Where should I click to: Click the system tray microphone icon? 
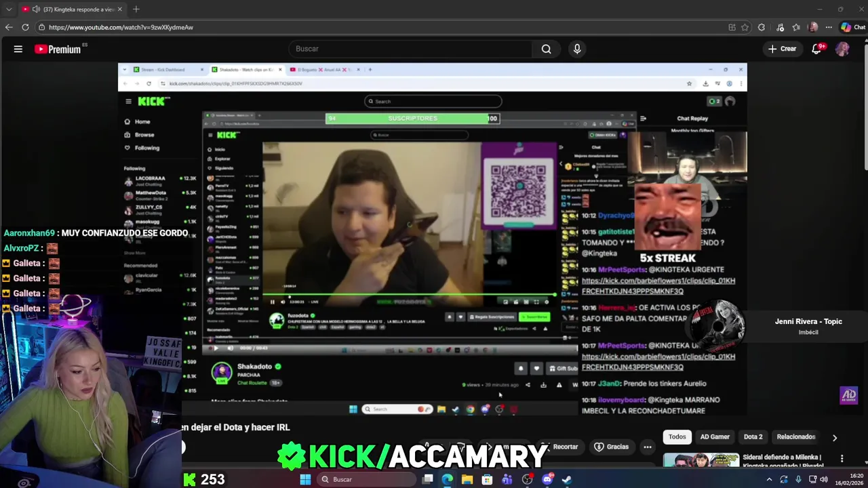tap(798, 479)
